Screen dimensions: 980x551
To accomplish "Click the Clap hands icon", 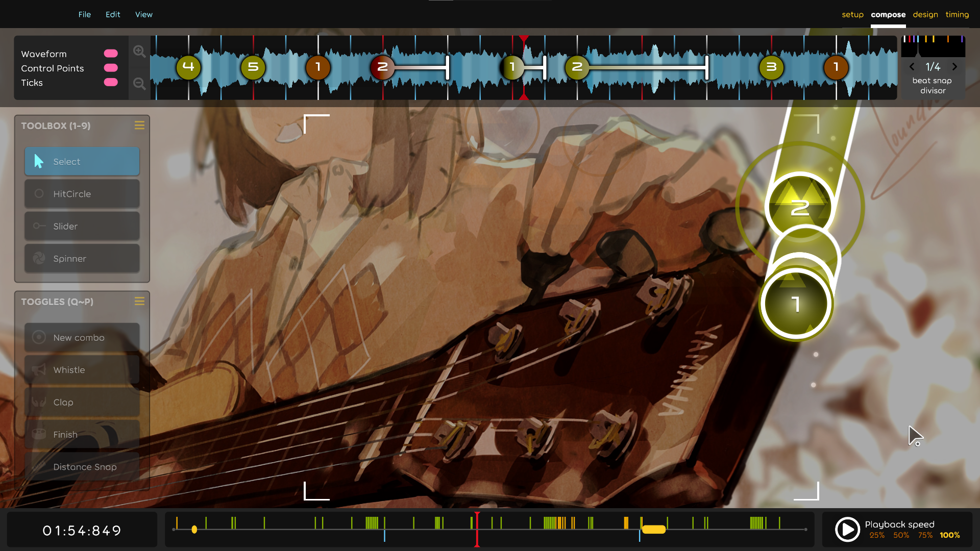I will 39,402.
